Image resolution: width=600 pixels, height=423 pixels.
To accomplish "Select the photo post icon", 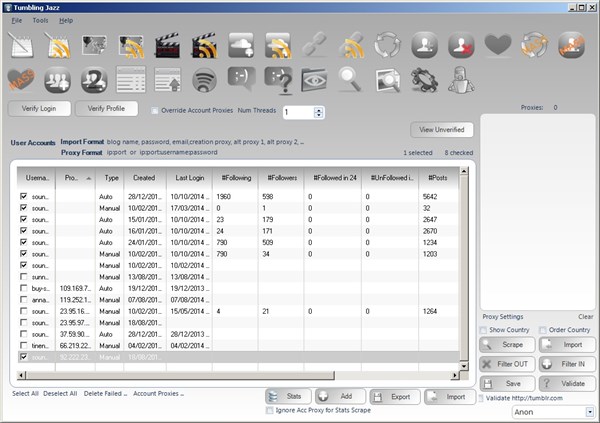I will 94,46.
